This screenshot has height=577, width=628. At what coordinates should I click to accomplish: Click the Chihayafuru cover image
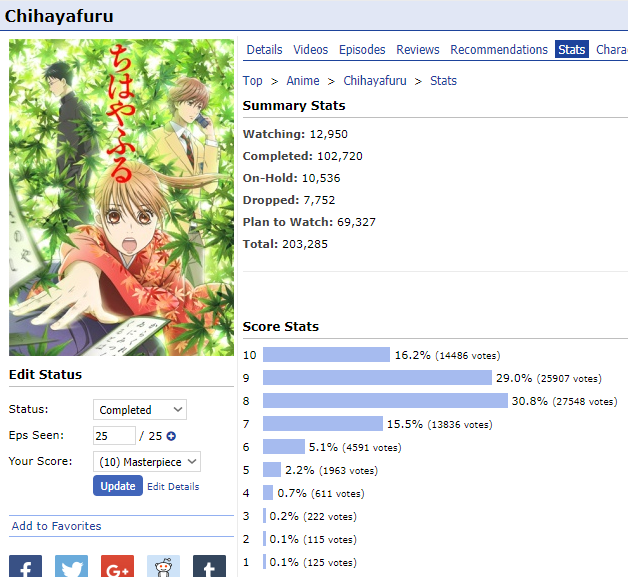(121, 197)
